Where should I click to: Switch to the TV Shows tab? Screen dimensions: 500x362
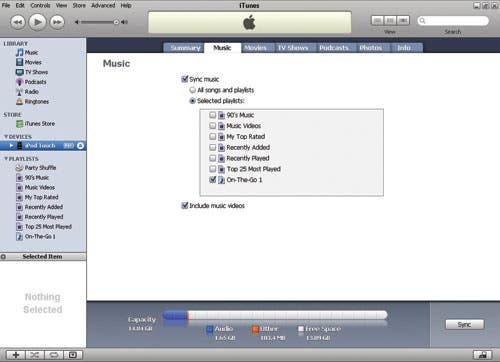click(x=295, y=48)
